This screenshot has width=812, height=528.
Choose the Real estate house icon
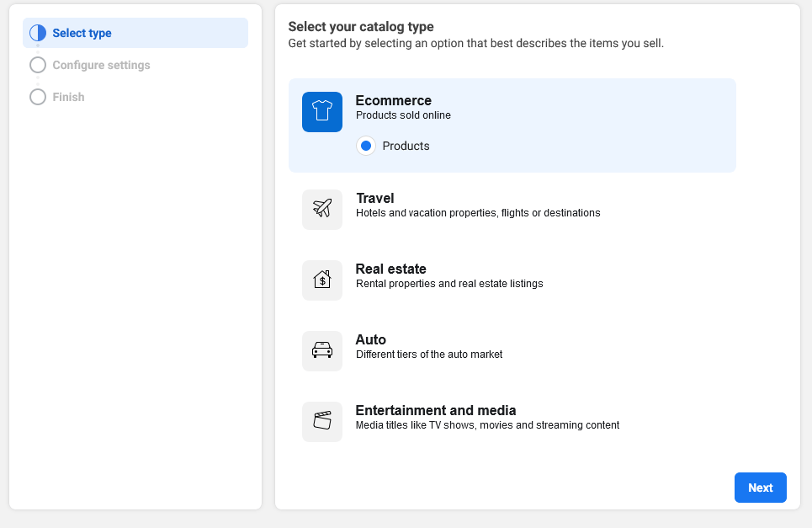(322, 280)
